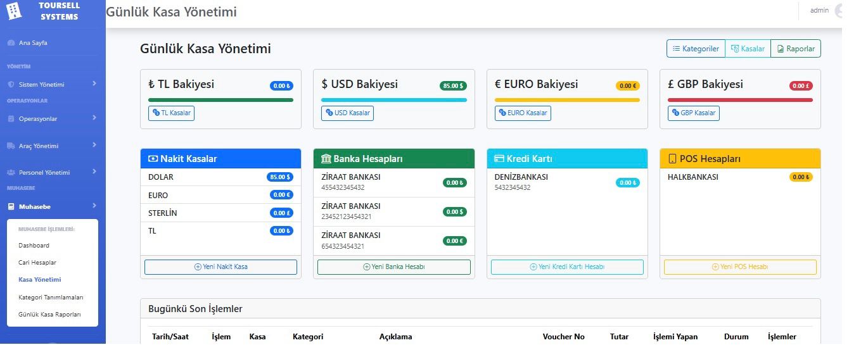Click the 85.00 $ badge on USD Bakiyesi
The image size is (868, 345).
[x=453, y=86]
